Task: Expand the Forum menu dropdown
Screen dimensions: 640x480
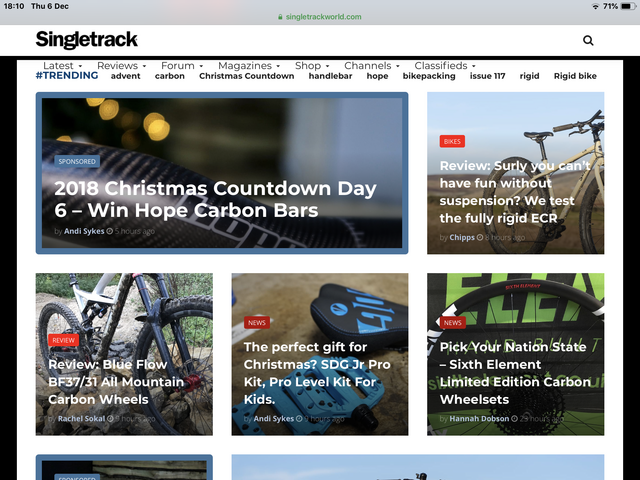Action: coord(182,65)
